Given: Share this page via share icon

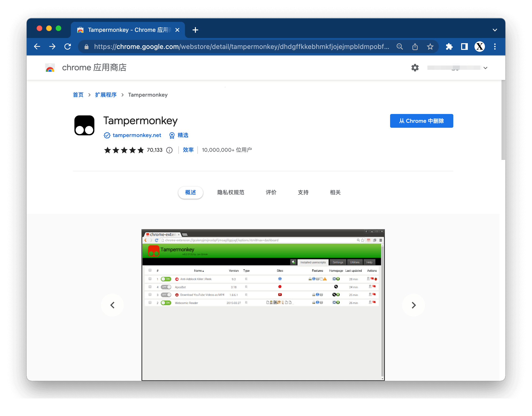Looking at the screenshot, I should (415, 47).
